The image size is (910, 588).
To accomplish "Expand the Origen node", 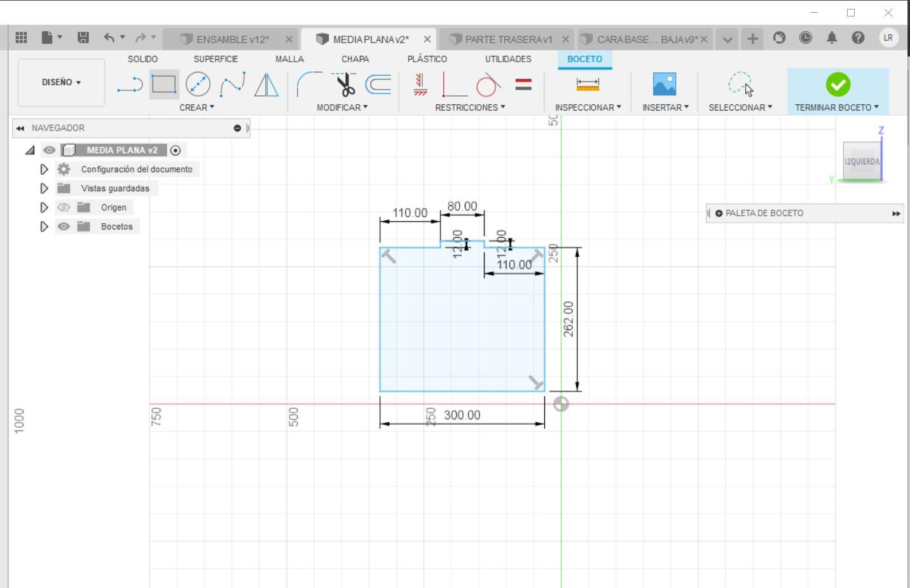I will pos(44,207).
